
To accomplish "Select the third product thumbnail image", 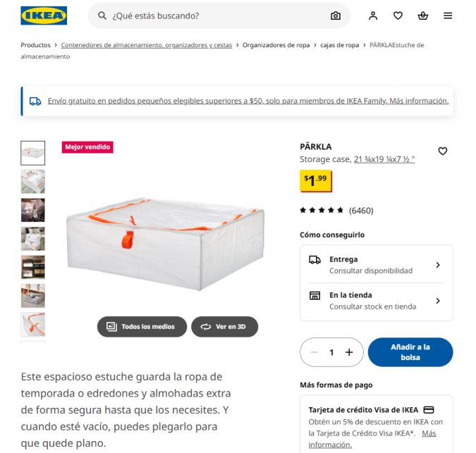I will coord(32,210).
